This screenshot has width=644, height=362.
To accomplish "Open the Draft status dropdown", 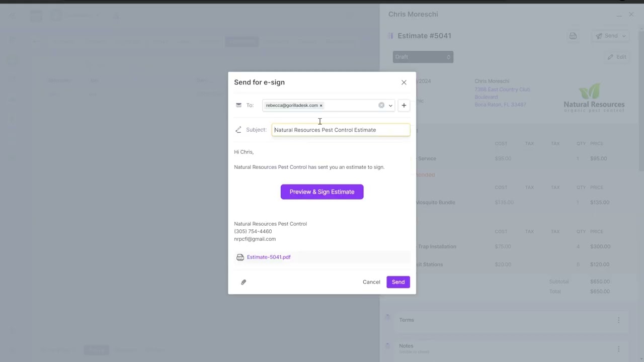I will (423, 57).
